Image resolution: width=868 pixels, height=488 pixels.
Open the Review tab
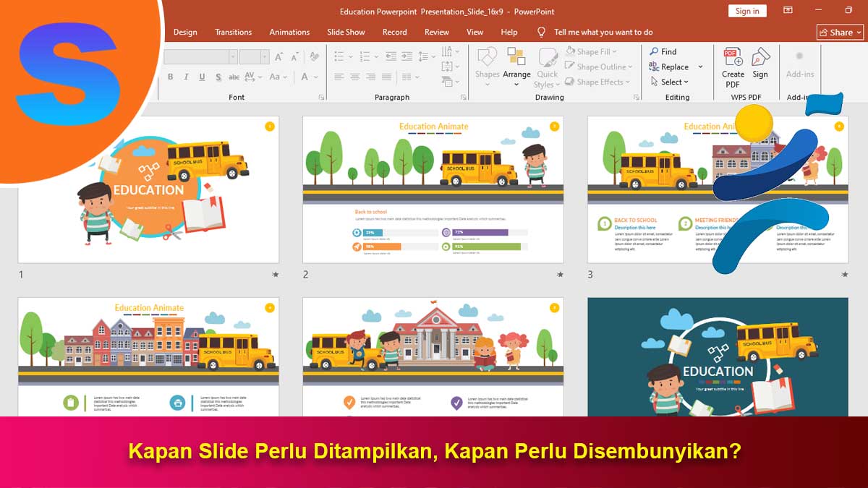pos(437,32)
